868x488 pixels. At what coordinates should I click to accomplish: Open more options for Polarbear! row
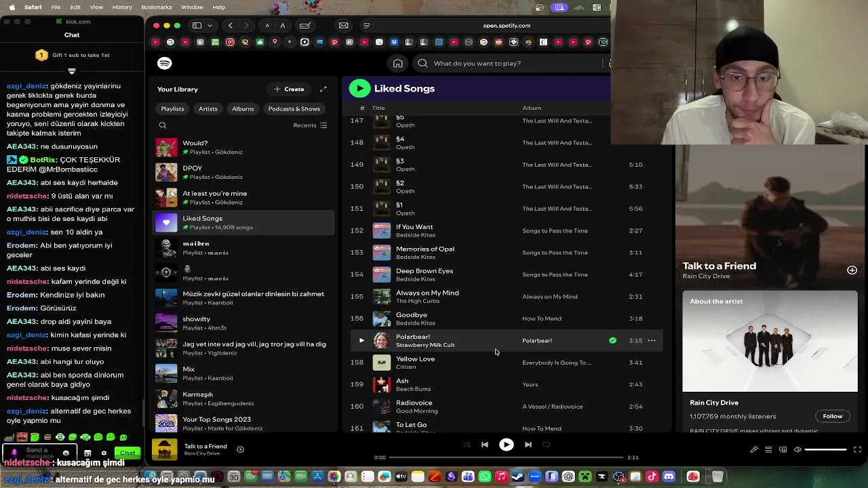652,340
